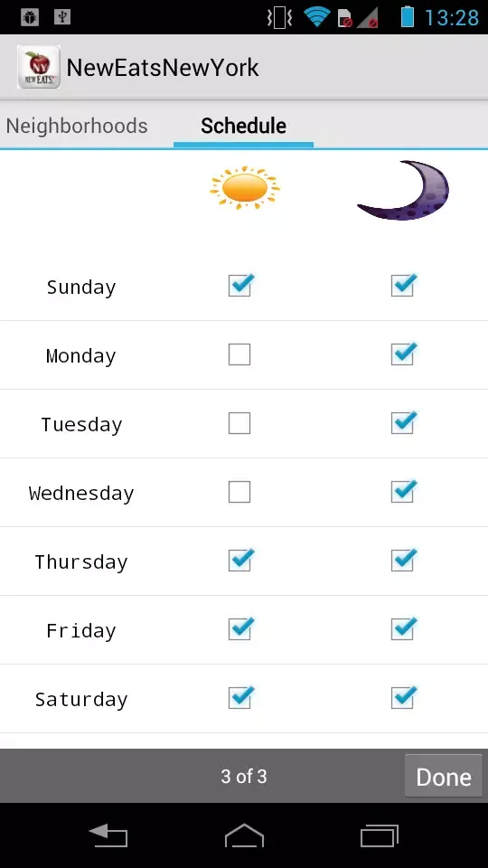Select the Schedule tab
Image resolution: width=488 pixels, height=868 pixels.
(243, 126)
